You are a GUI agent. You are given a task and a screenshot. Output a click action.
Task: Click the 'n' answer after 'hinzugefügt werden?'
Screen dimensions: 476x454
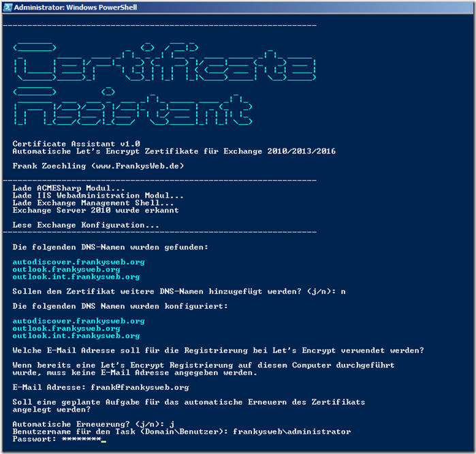pyautogui.click(x=343, y=291)
